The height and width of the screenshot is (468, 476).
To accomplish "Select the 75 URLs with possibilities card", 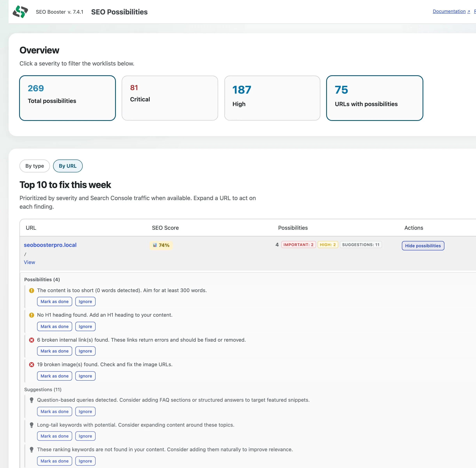I will pyautogui.click(x=375, y=98).
